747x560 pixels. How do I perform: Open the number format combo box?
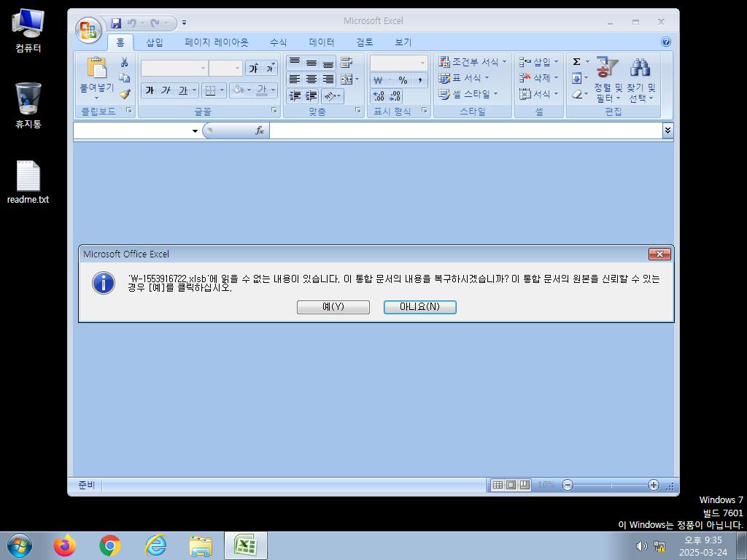point(398,63)
